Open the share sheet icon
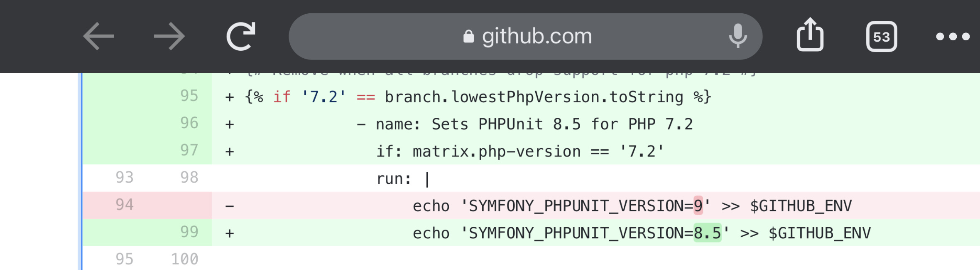 click(x=810, y=35)
